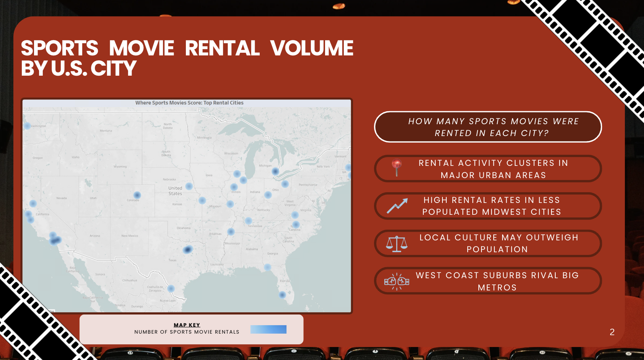Click the Colorado rental dot on map
644x360 pixels.
[x=137, y=195]
